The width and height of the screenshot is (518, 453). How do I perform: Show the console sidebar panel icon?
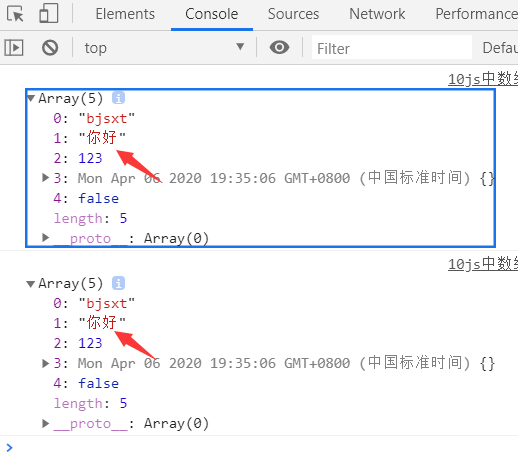coord(14,48)
